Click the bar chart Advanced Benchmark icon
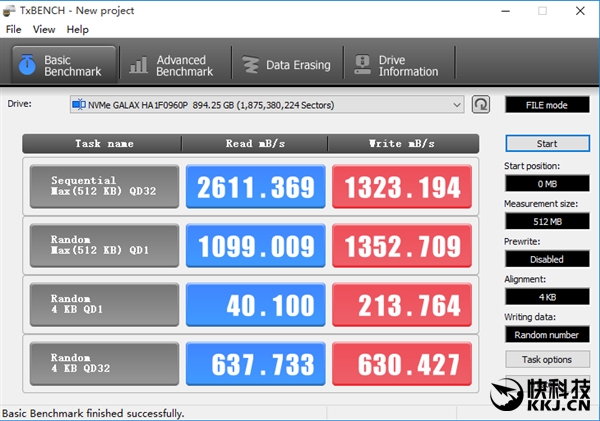Viewport: 600px width, 421px height. 138,66
